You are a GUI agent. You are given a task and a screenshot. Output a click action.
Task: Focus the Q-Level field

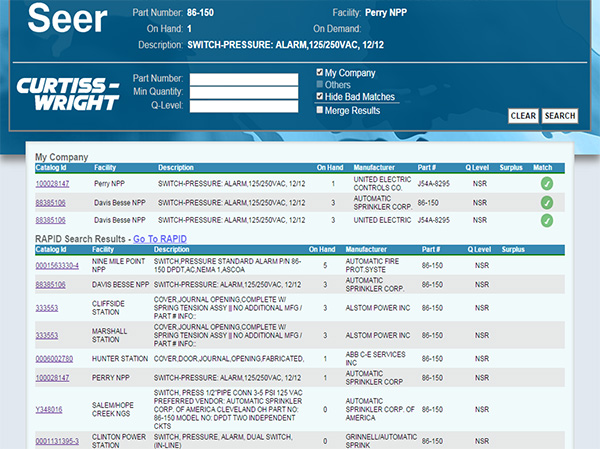(244, 106)
